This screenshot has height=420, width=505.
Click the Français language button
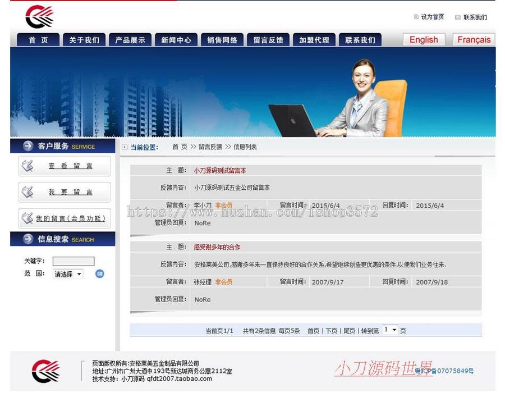coord(473,39)
